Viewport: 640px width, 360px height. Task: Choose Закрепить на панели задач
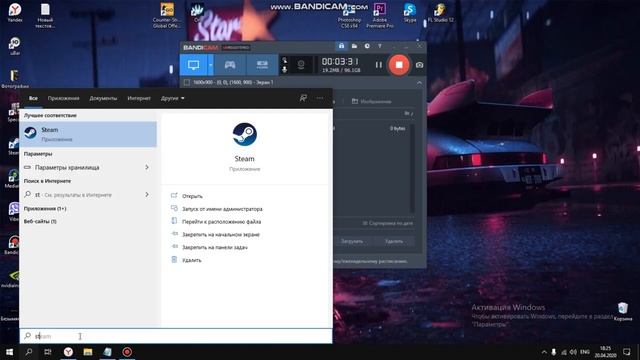tap(215, 247)
